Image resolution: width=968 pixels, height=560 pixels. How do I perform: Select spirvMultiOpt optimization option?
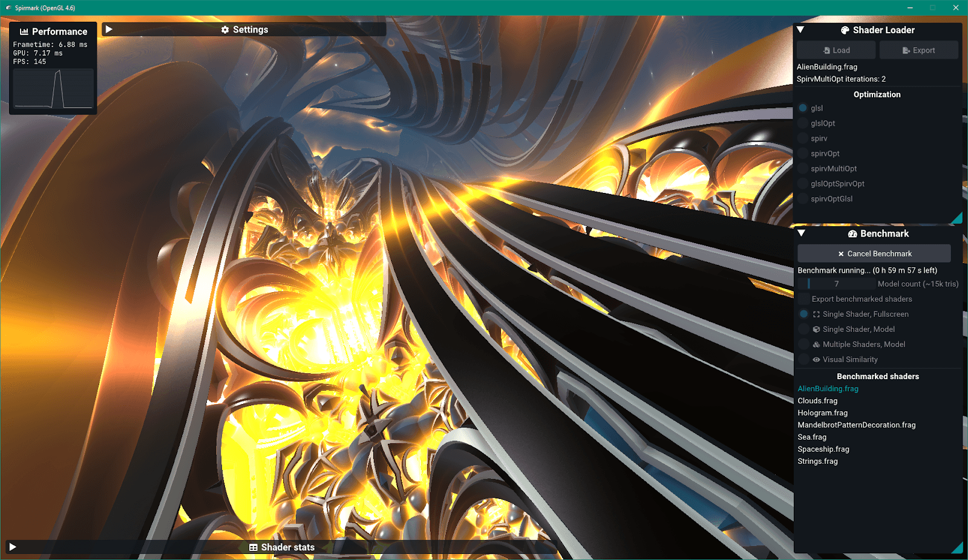click(803, 169)
